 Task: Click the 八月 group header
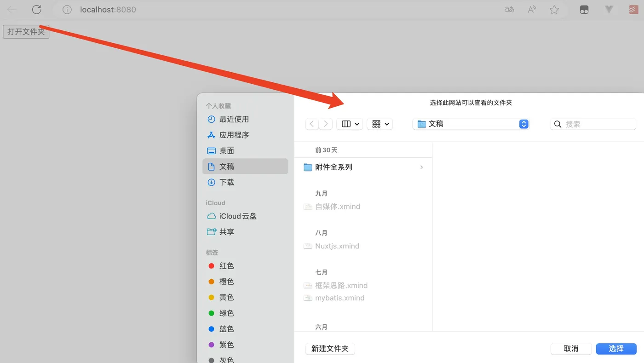click(x=321, y=233)
